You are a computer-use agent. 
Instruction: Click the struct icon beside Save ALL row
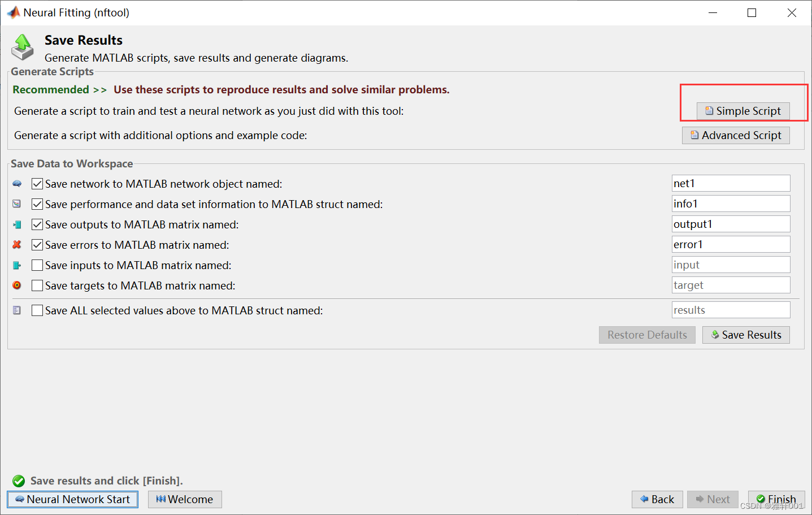(17, 310)
